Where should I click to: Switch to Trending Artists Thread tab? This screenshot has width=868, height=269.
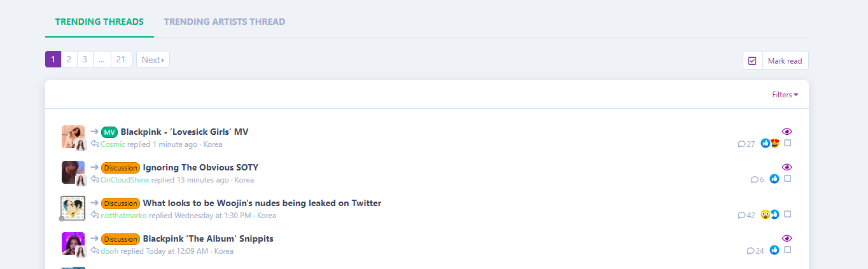(x=225, y=22)
